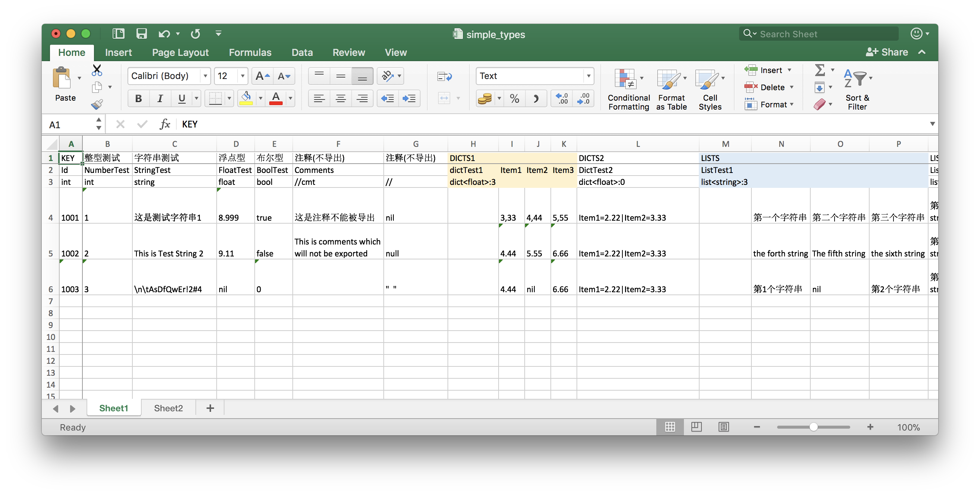Expand the Text number format dropdown
The height and width of the screenshot is (495, 980).
click(x=588, y=76)
